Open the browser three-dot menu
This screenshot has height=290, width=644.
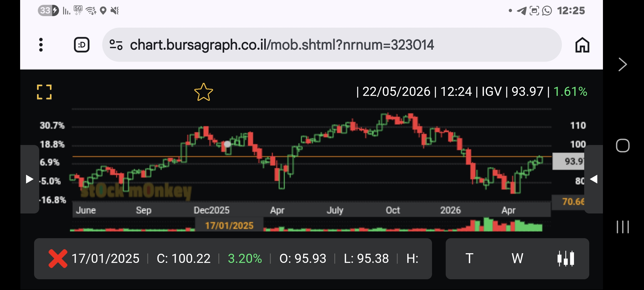pos(41,45)
